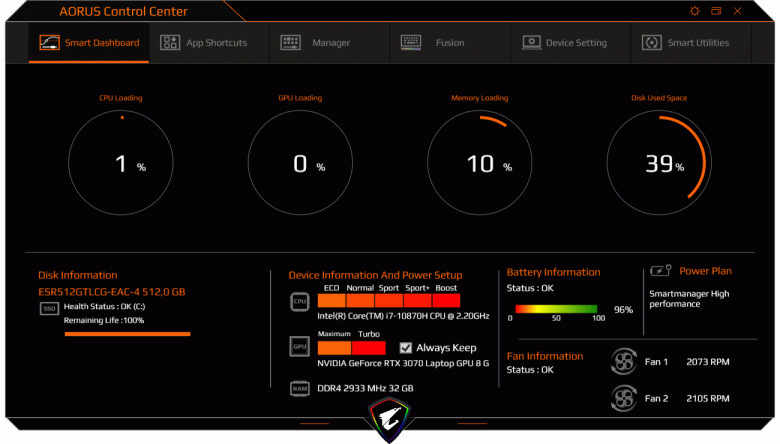Click the window restore icon
The height and width of the screenshot is (444, 780).
(x=716, y=11)
